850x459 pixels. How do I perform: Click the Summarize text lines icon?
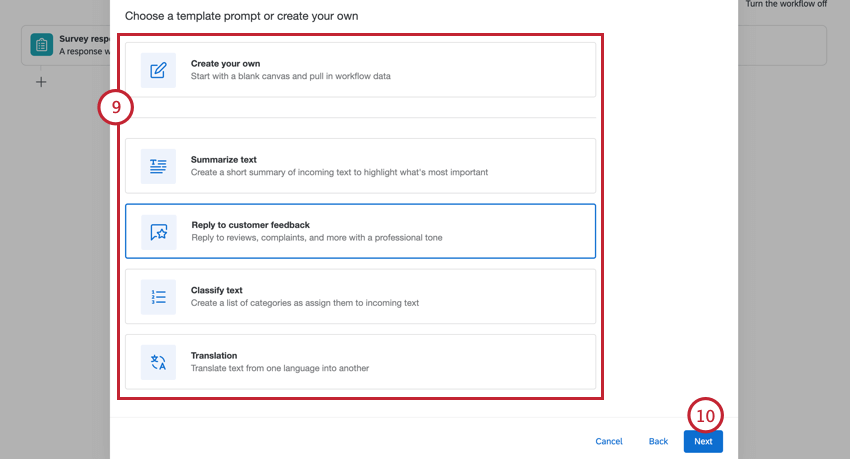pos(158,166)
